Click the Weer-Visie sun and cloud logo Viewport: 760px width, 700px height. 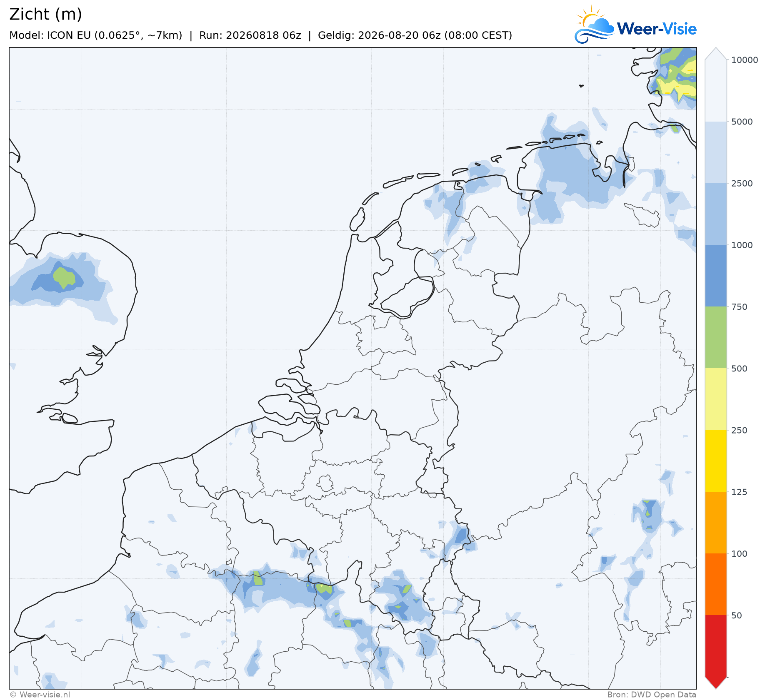coord(595,25)
